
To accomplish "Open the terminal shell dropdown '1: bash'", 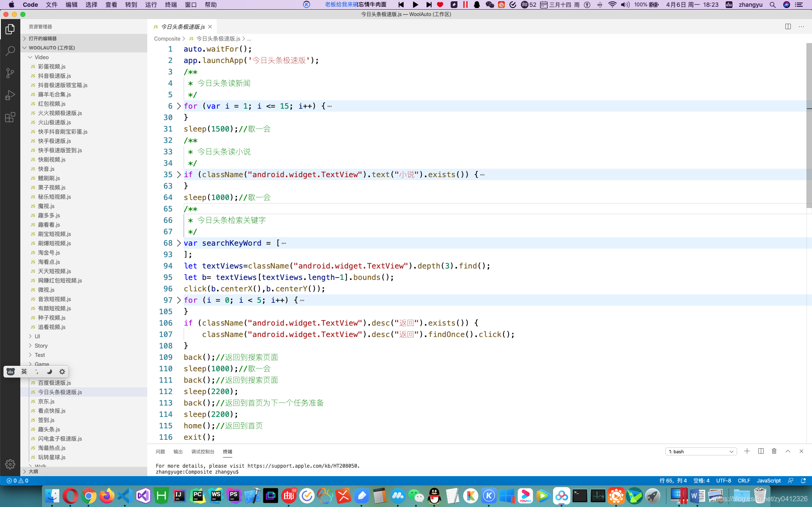I will [x=701, y=452].
